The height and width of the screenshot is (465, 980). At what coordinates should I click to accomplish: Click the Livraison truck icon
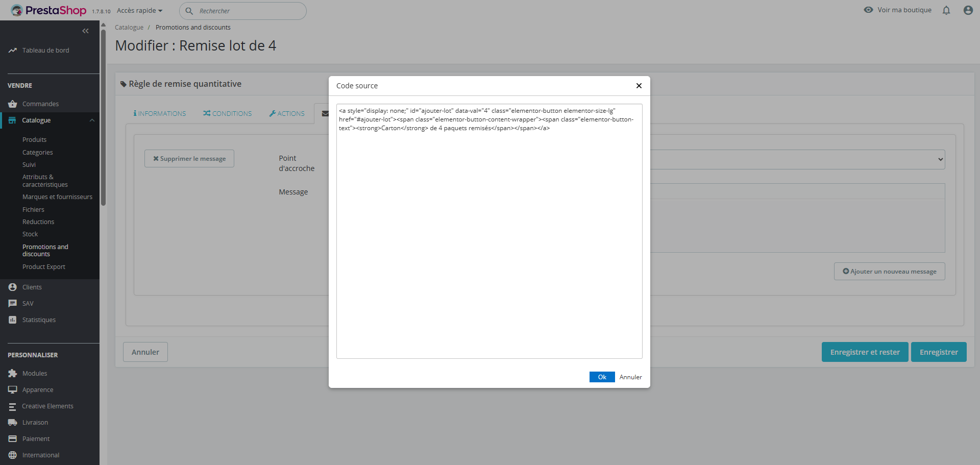point(13,423)
